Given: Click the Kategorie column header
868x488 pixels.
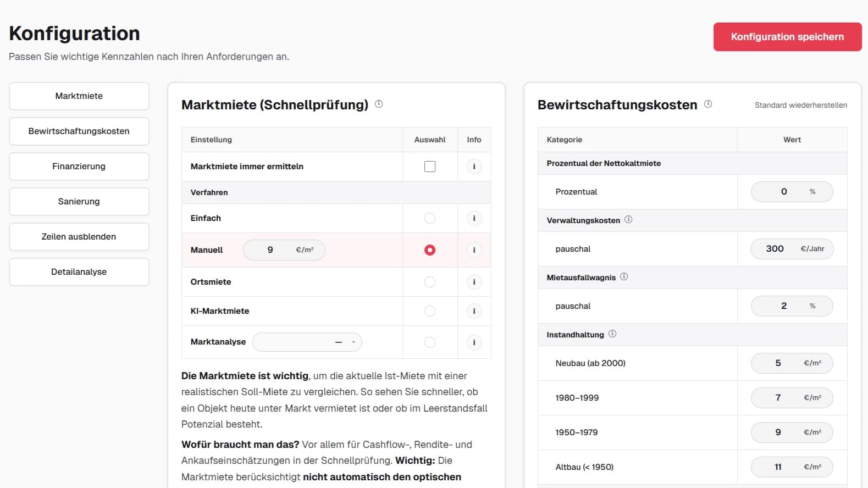Looking at the screenshot, I should click(564, 140).
